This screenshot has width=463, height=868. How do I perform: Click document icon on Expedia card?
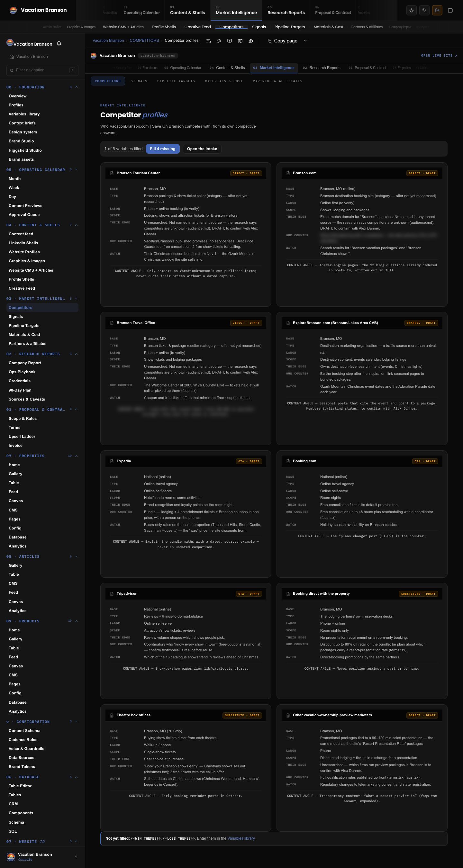[x=112, y=461]
